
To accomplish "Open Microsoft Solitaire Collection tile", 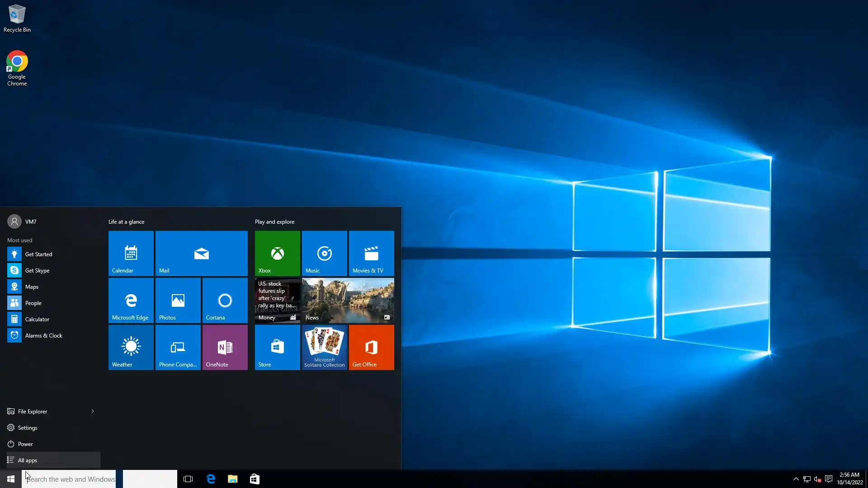I will [x=324, y=347].
